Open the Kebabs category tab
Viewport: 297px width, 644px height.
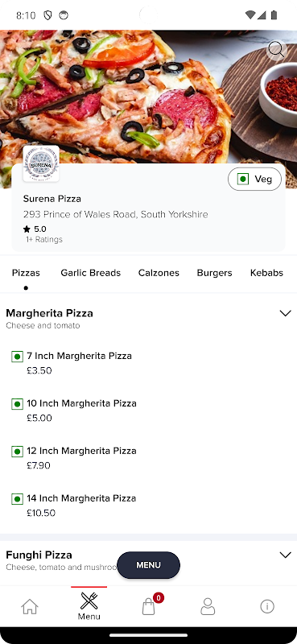266,273
